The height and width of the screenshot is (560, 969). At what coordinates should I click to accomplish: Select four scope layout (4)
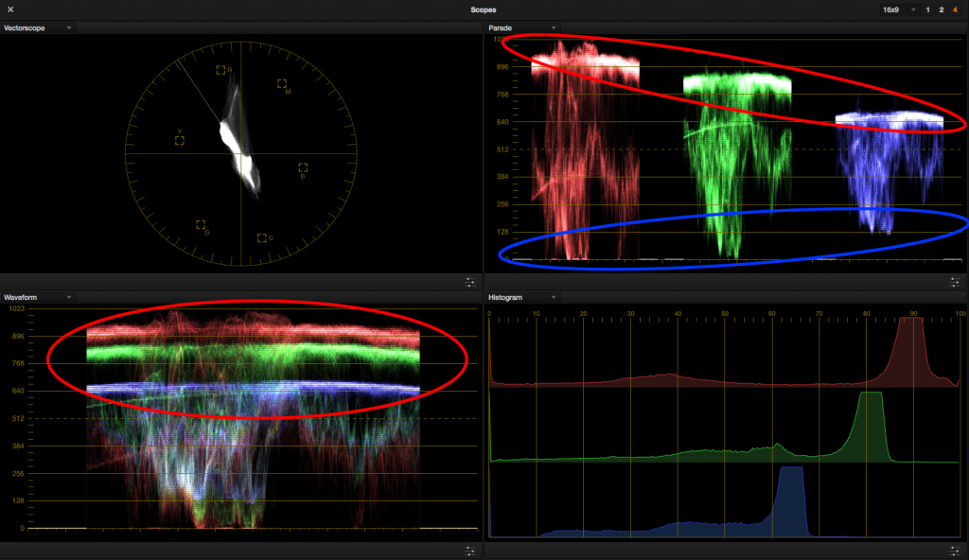click(955, 9)
